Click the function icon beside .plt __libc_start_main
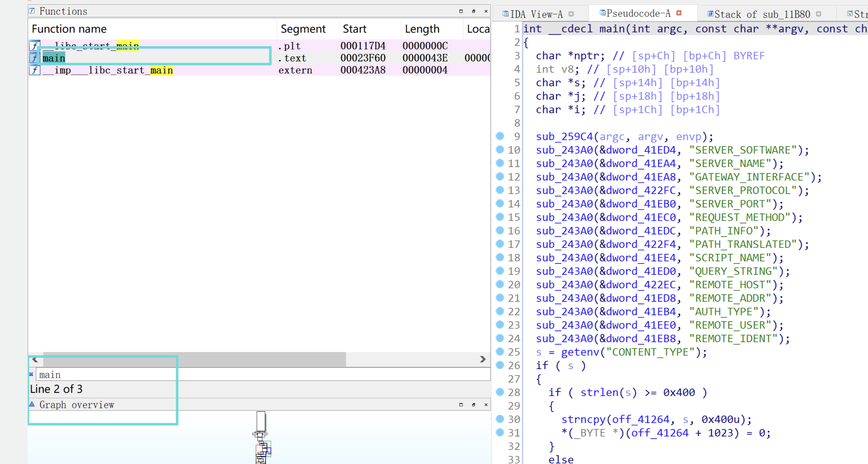Image resolution: width=868 pixels, height=464 pixels. (35, 46)
